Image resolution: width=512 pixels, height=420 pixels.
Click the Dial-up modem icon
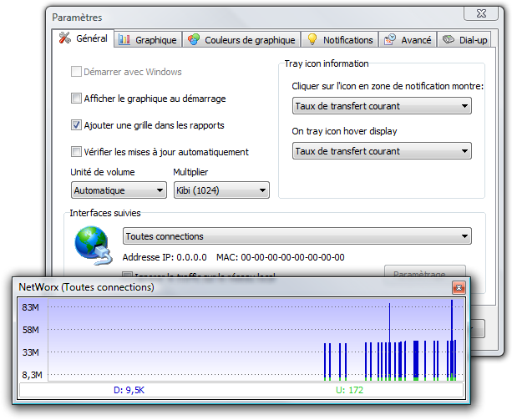click(449, 39)
